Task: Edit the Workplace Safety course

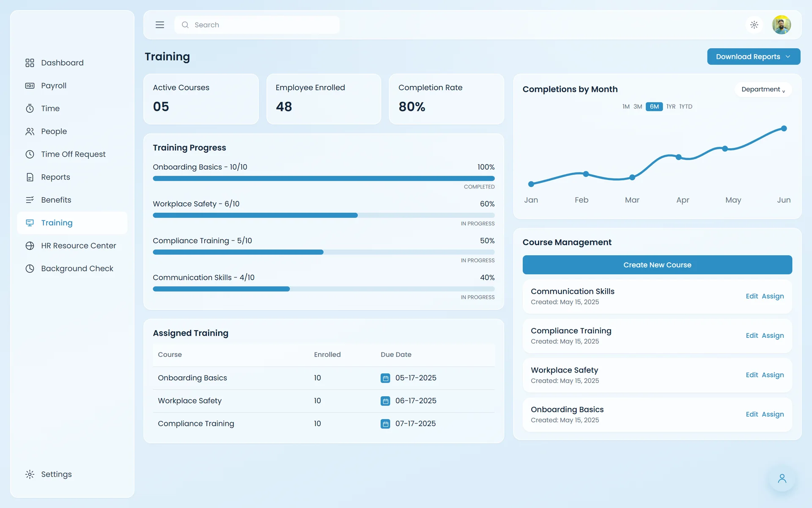Action: (x=752, y=375)
